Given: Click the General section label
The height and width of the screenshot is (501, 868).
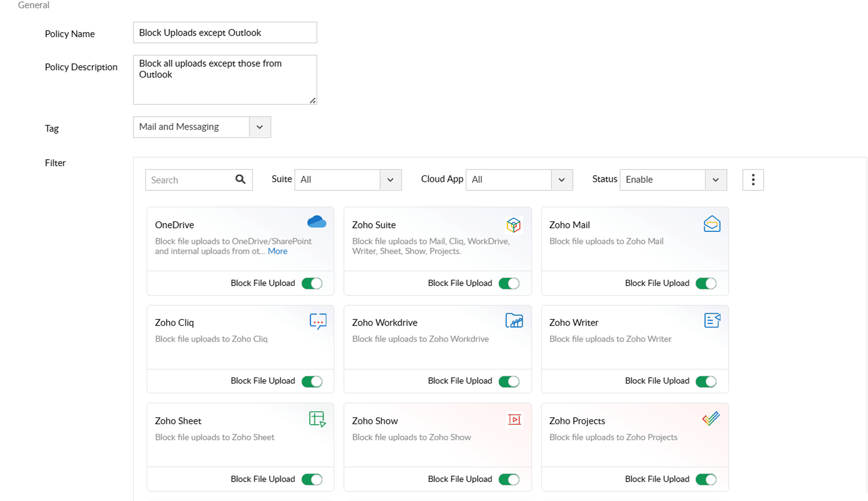Looking at the screenshot, I should (33, 5).
